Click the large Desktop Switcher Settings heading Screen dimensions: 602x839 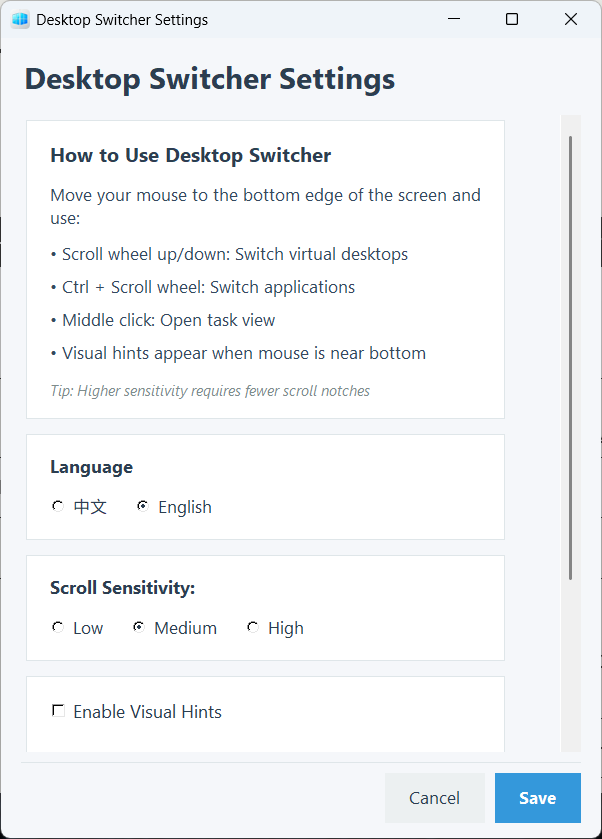pyautogui.click(x=210, y=79)
